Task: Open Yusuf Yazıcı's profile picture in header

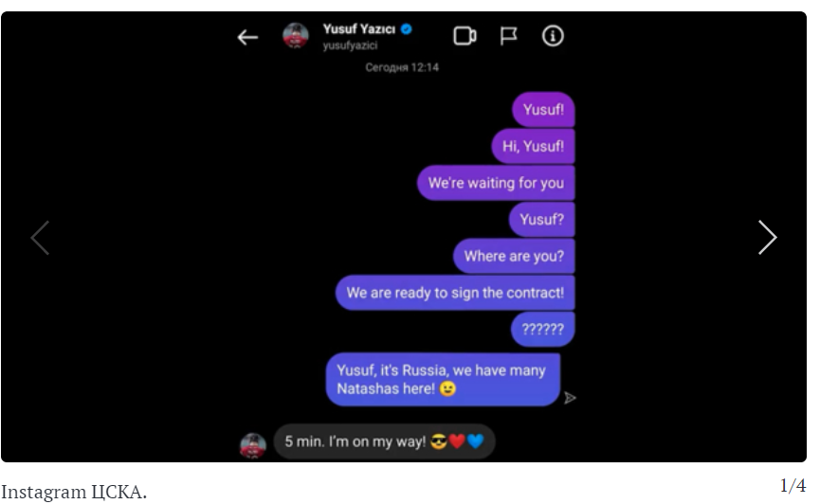Action: click(296, 36)
